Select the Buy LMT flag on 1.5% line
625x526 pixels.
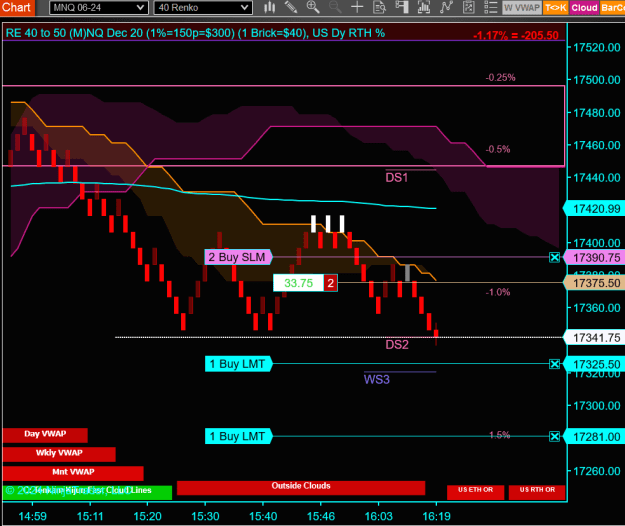click(x=238, y=436)
